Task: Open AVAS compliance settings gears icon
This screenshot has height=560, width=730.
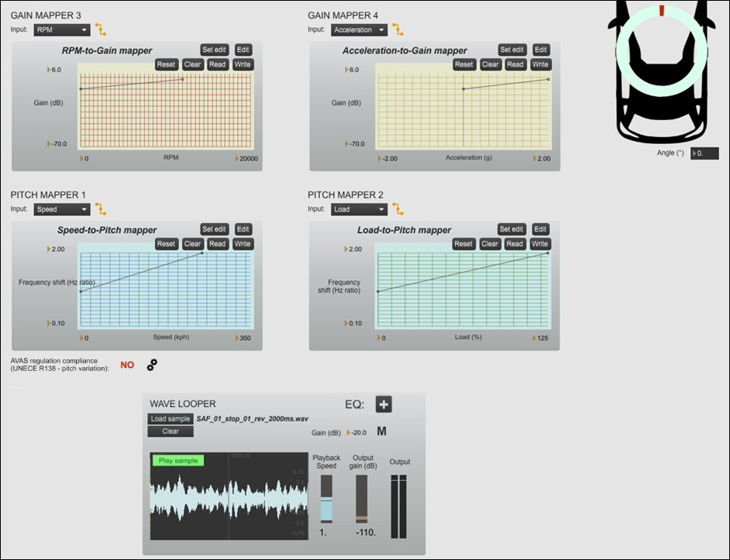Action: (x=152, y=365)
